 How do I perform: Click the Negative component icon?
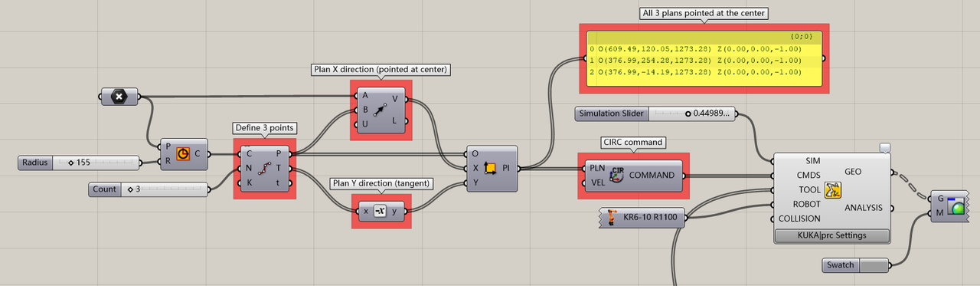(380, 211)
